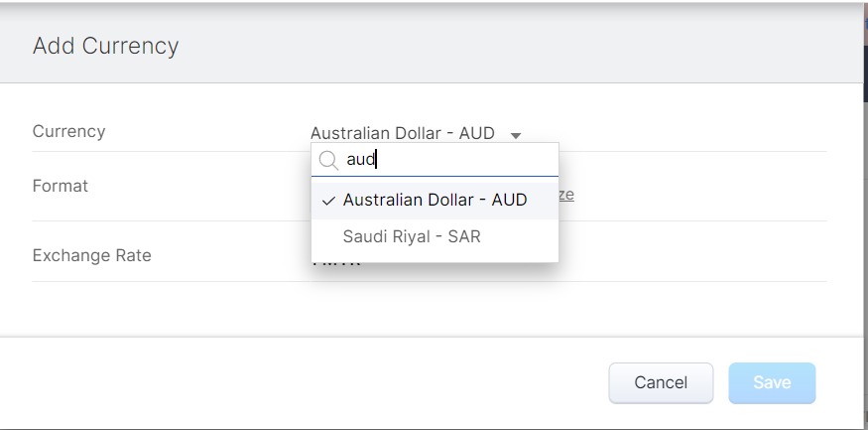Click the selected currency value text

click(x=403, y=133)
